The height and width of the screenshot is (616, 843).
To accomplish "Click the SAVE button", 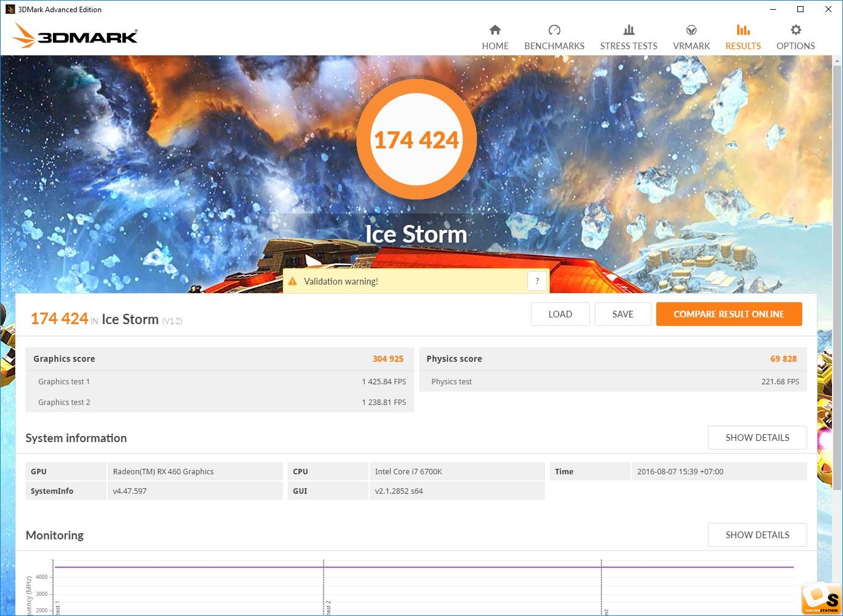I will click(623, 314).
